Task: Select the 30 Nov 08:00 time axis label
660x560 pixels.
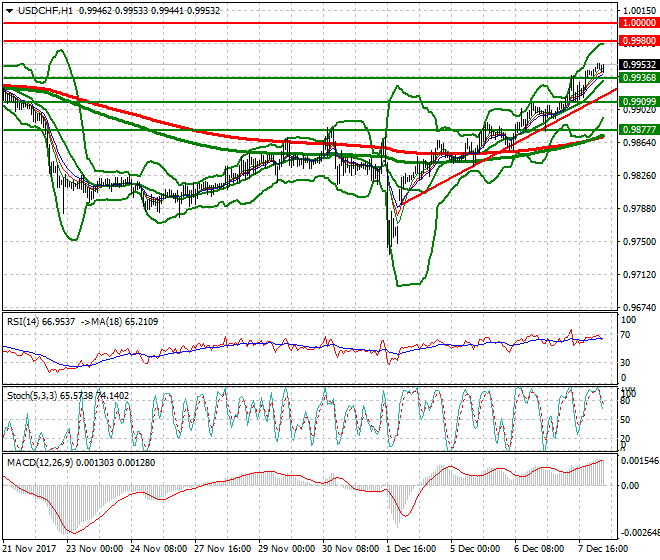Action: [351, 549]
